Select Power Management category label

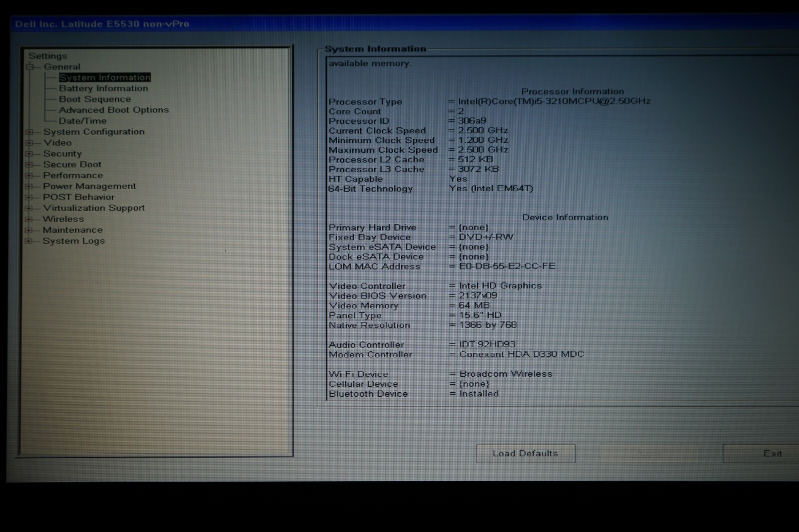89,186
